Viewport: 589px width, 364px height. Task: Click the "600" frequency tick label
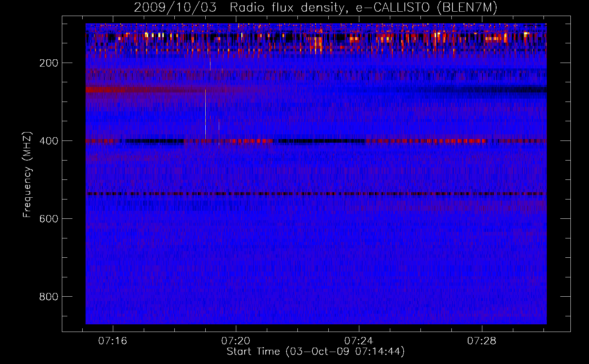pyautogui.click(x=49, y=219)
